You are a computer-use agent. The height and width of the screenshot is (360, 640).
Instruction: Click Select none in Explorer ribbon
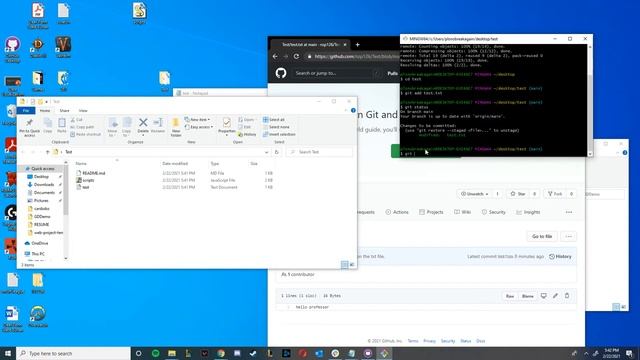[276, 127]
